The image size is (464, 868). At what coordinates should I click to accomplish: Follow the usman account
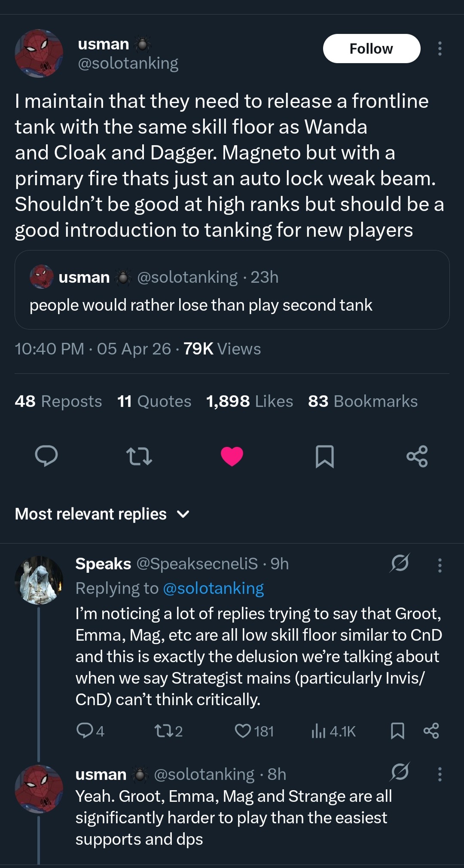coord(371,49)
